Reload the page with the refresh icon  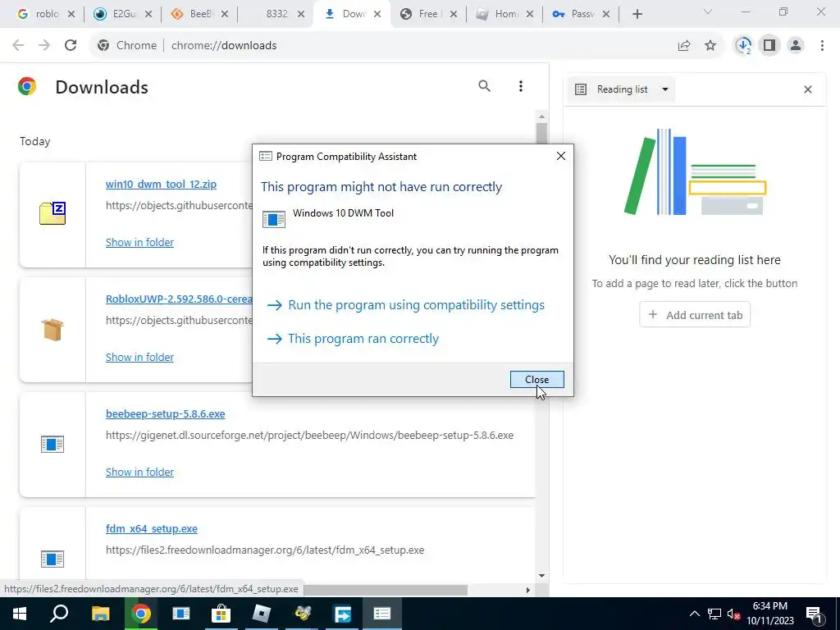[x=71, y=46]
